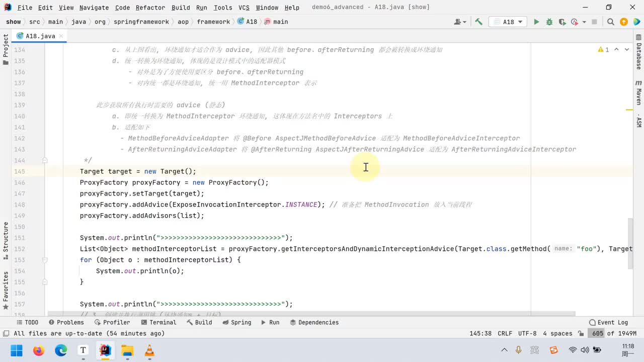
Task: Open the TODO tool window
Action: tap(27, 322)
